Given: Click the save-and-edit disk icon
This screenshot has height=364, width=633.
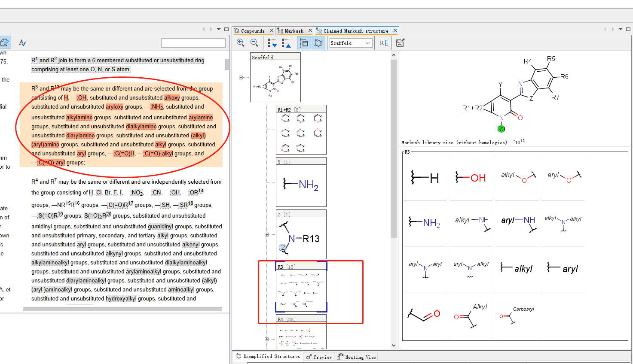Looking at the screenshot, I should 400,43.
